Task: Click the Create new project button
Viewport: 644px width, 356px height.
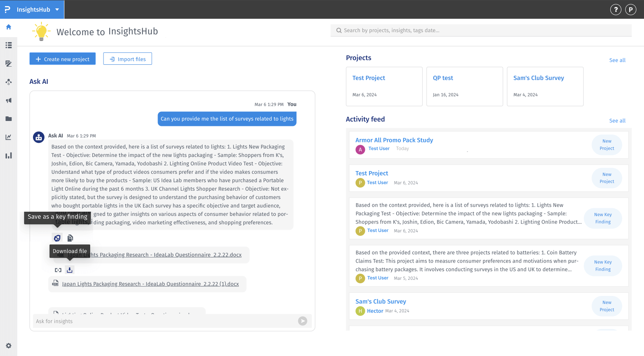Action: point(62,59)
